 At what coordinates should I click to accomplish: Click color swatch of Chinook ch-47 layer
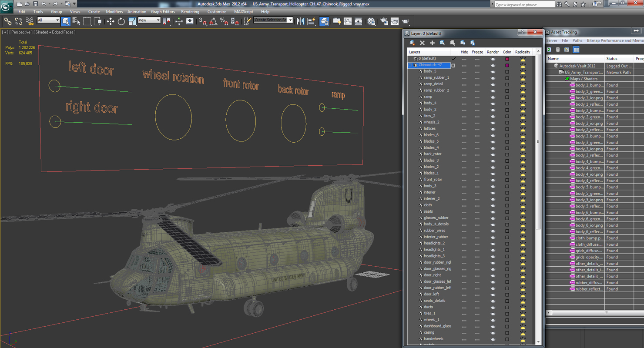507,65
